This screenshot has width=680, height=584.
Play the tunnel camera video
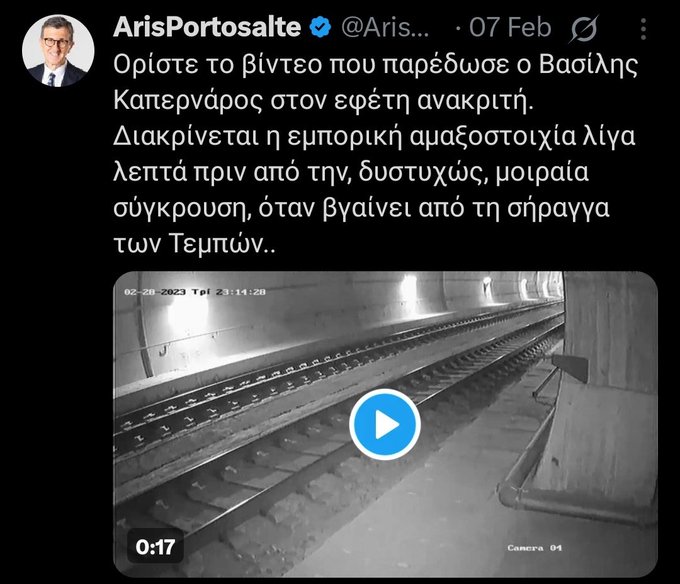point(385,424)
